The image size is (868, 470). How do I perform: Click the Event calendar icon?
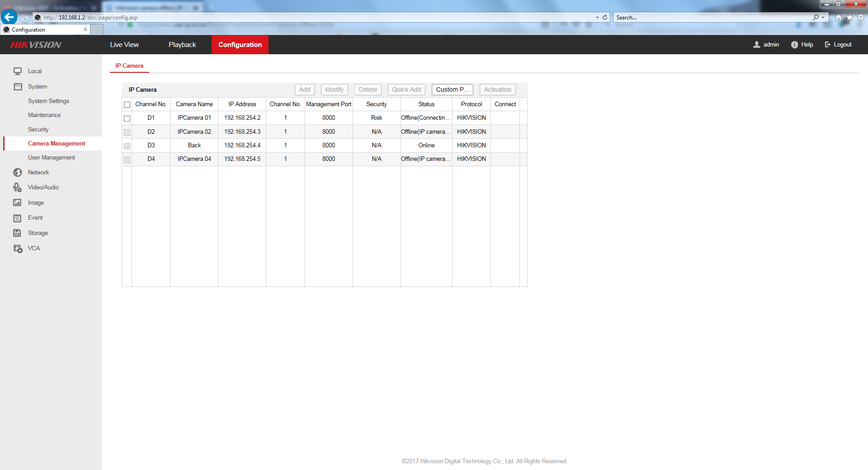pos(18,218)
